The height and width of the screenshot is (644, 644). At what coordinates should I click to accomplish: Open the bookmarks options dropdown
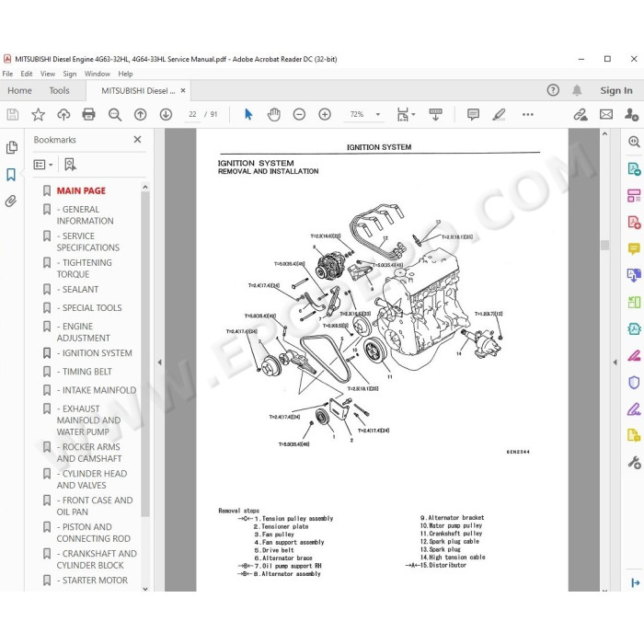[x=43, y=165]
